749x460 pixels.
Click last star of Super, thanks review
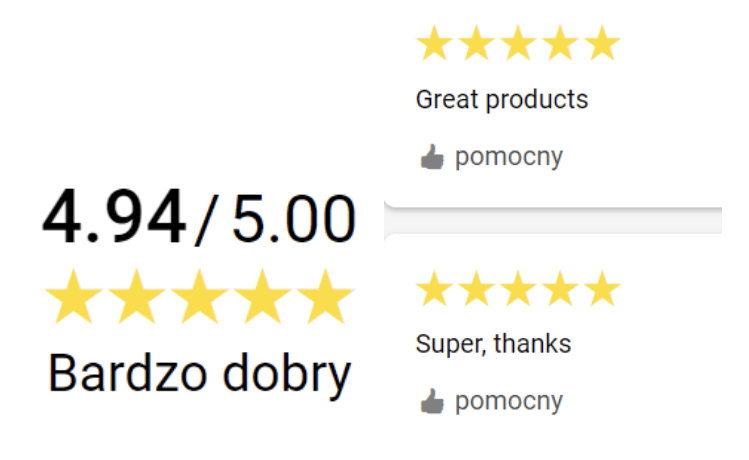[601, 289]
